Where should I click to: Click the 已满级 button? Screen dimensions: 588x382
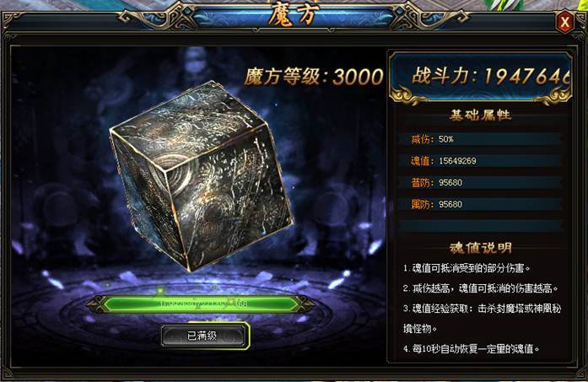tap(205, 335)
